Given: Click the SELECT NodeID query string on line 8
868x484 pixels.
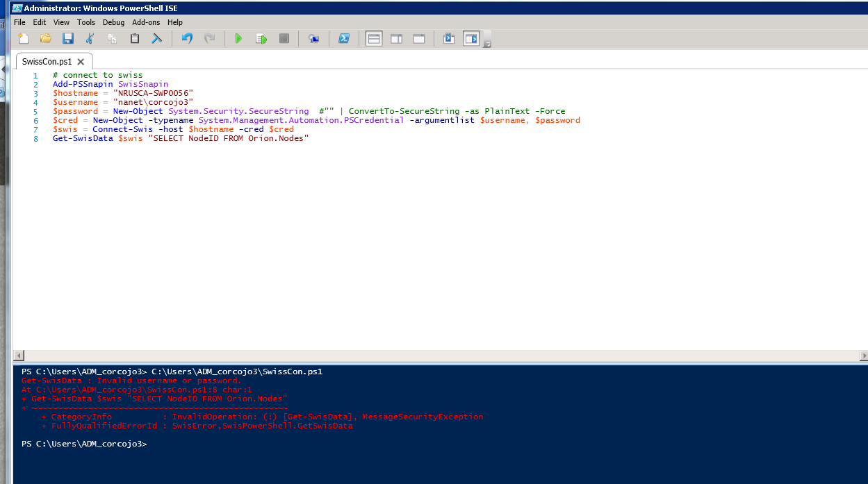Looking at the screenshot, I should click(228, 138).
